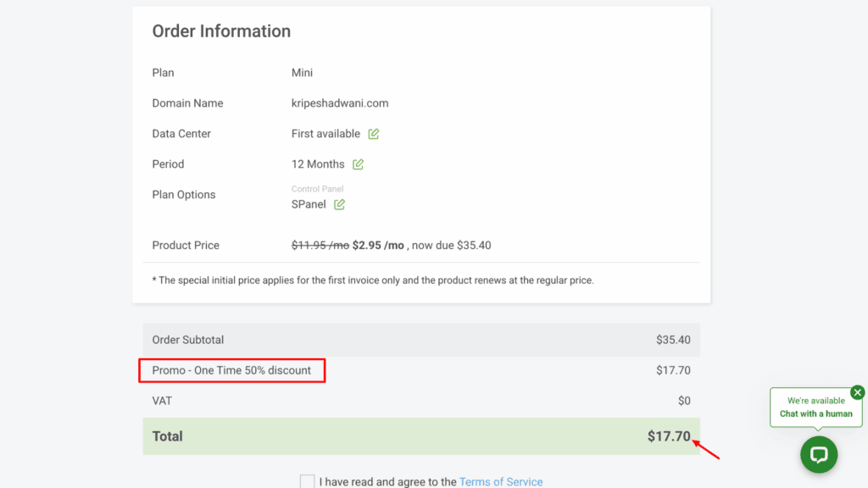Edit the Data Center selection
Screen dimensions: 868x488
tap(375, 134)
